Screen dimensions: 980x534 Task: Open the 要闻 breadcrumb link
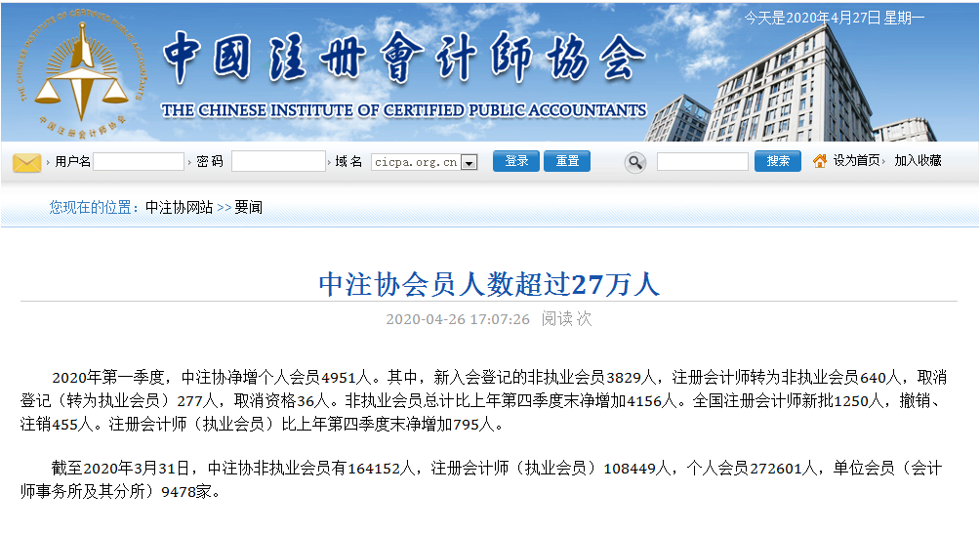[x=248, y=208]
